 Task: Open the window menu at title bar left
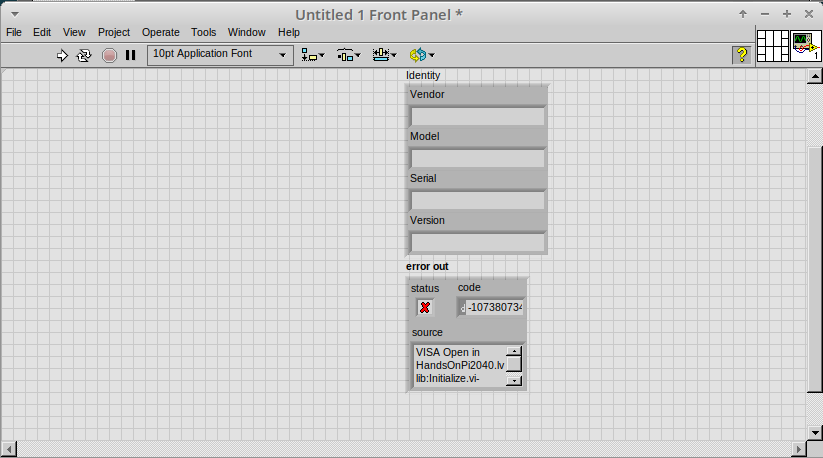[x=15, y=14]
